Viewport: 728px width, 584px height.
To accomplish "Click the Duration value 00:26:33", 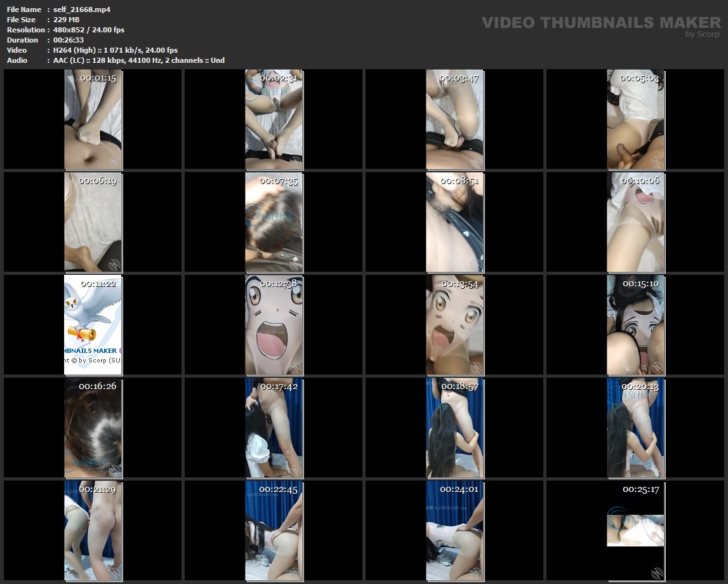I will 69,40.
